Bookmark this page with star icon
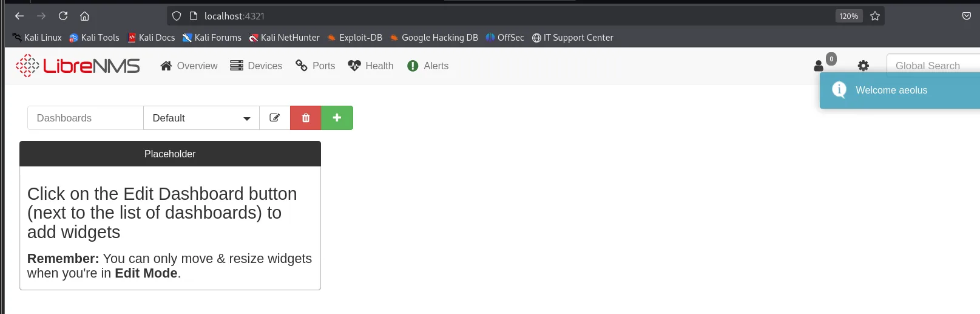 pyautogui.click(x=875, y=16)
